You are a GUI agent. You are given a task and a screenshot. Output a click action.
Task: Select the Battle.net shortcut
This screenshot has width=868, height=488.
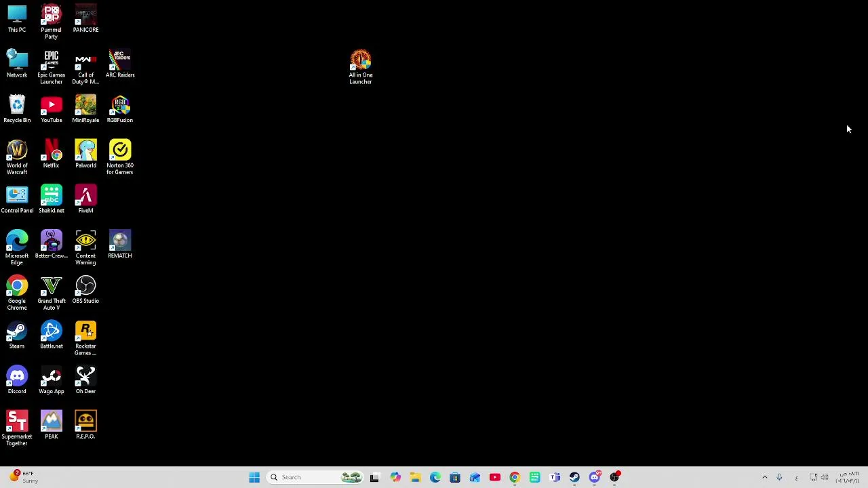click(51, 335)
